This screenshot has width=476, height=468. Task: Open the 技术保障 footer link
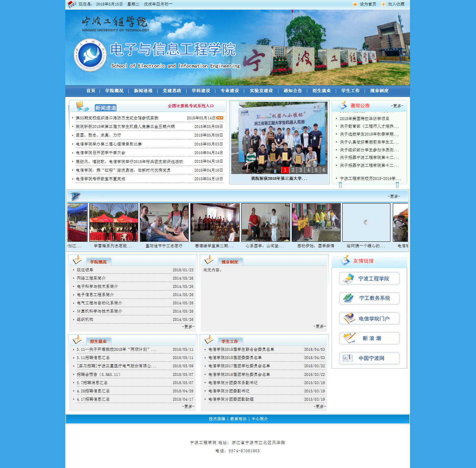pos(217,419)
